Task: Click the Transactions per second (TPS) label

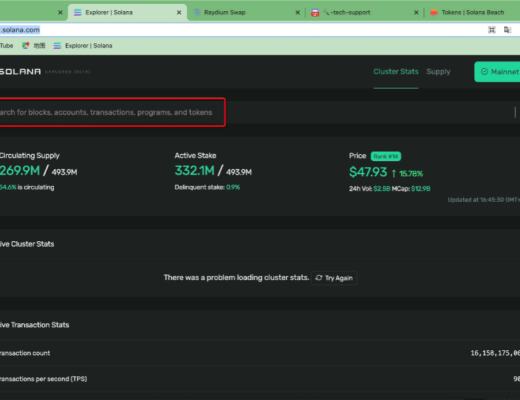Action: 43,379
